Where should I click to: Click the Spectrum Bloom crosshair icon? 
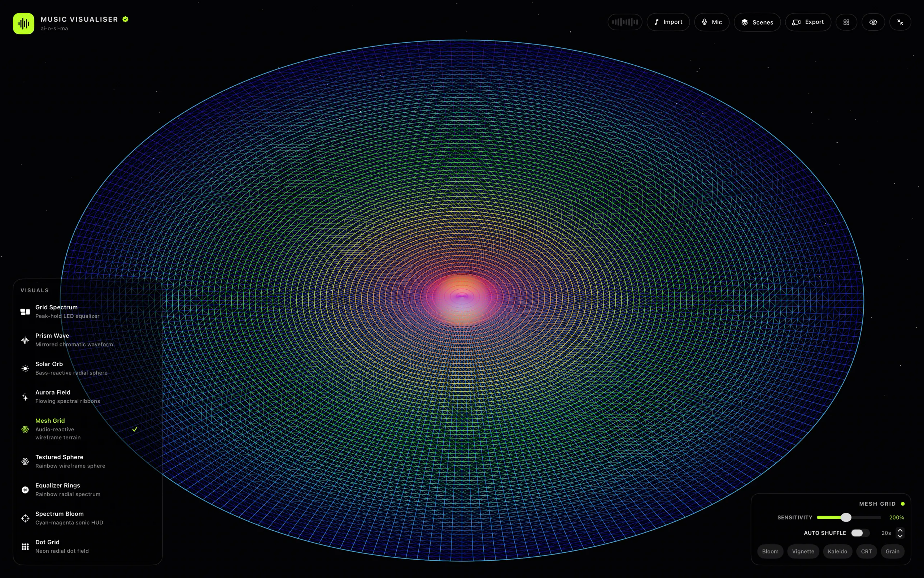tap(25, 518)
